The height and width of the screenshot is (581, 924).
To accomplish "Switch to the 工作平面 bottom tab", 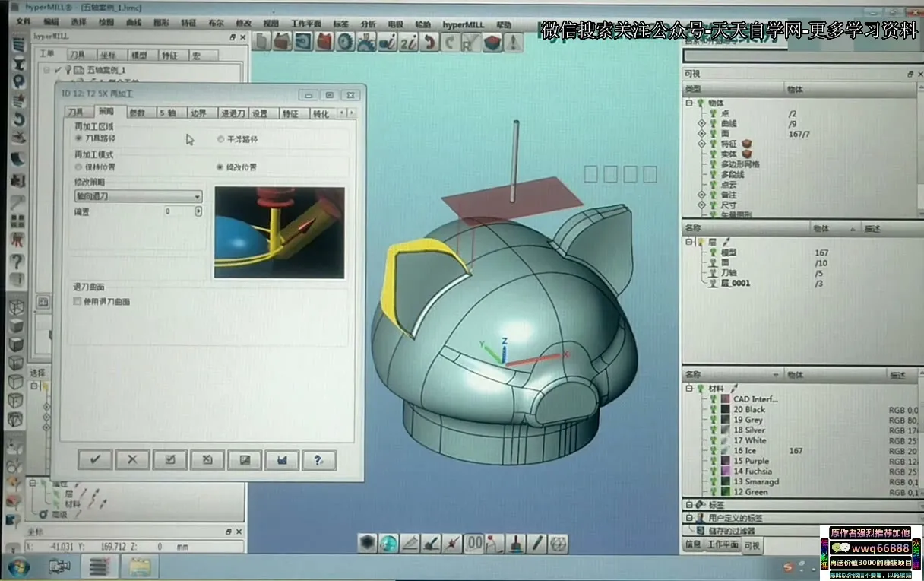I will click(723, 544).
